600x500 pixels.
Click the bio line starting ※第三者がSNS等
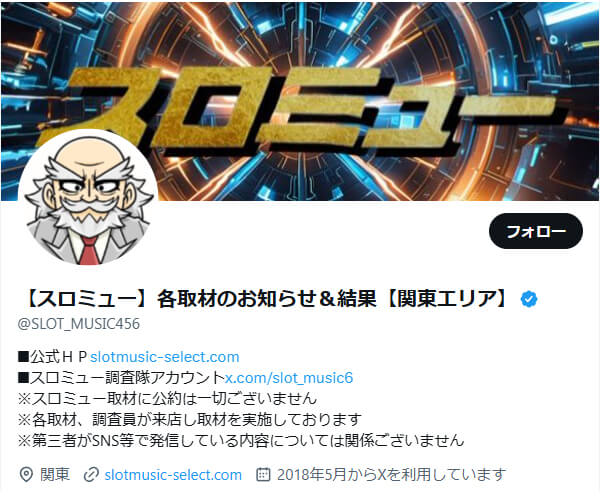pyautogui.click(x=241, y=441)
